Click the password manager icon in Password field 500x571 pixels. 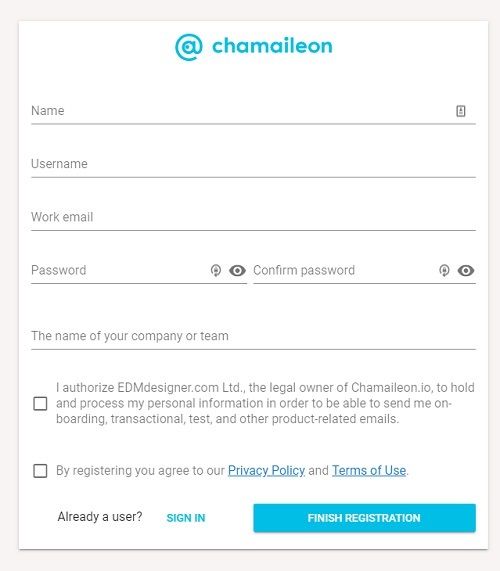[216, 270]
